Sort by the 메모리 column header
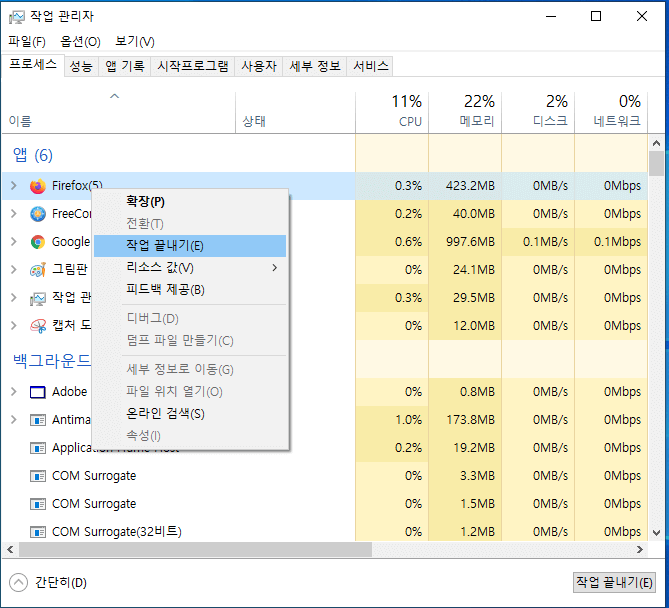Screen dimensions: 669x608 pos(465,112)
